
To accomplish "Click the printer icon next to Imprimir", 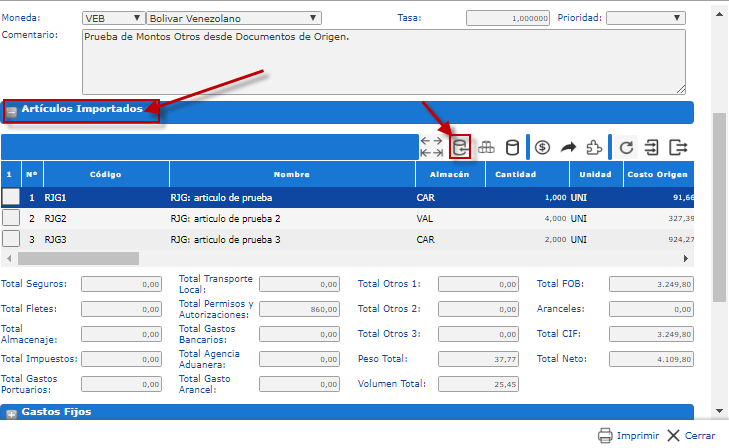I will click(x=605, y=435).
